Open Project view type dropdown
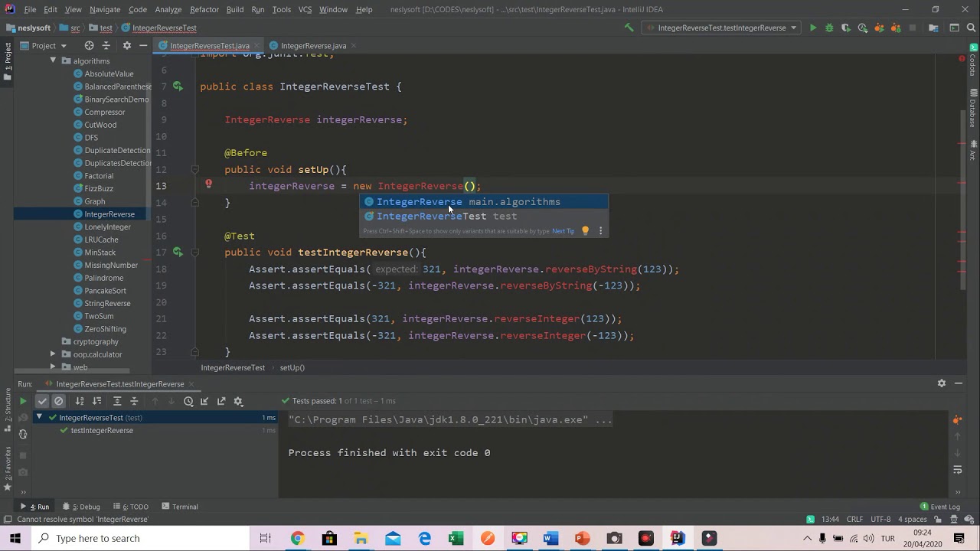 (x=50, y=46)
